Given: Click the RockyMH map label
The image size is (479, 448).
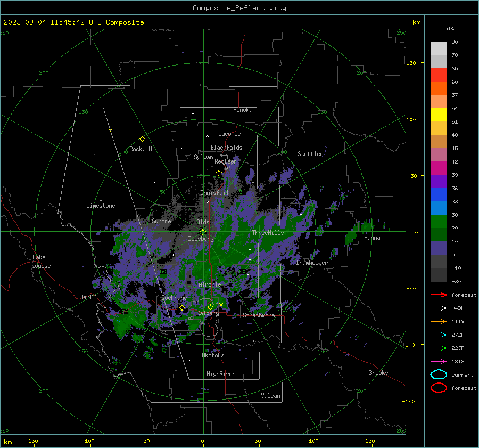Looking at the screenshot, I should [x=141, y=149].
